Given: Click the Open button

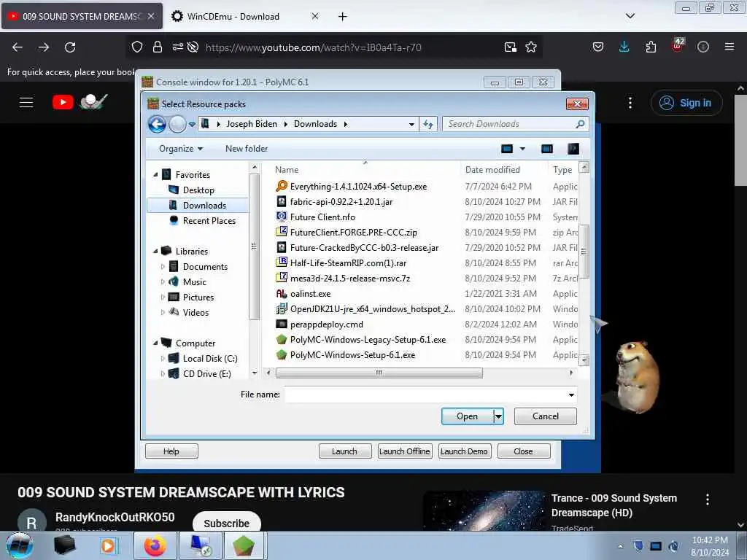Looking at the screenshot, I should 467,416.
